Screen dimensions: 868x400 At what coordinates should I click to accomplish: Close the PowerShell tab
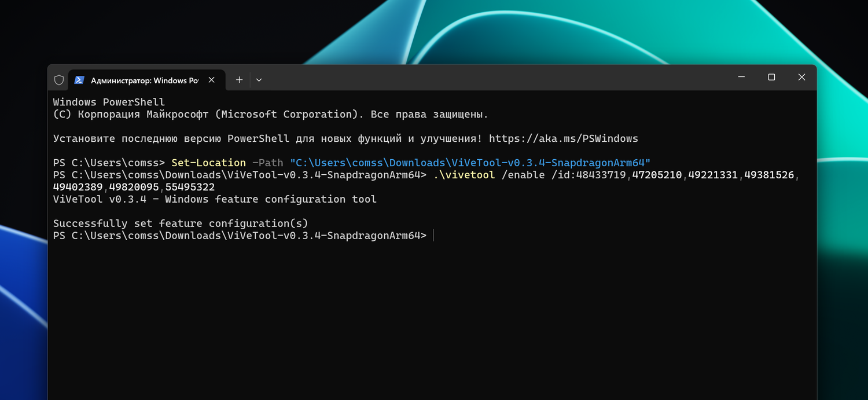tap(212, 80)
